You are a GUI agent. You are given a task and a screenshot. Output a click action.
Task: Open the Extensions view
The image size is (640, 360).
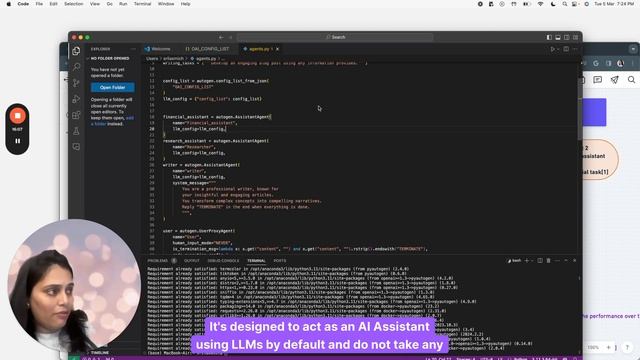pos(76,115)
